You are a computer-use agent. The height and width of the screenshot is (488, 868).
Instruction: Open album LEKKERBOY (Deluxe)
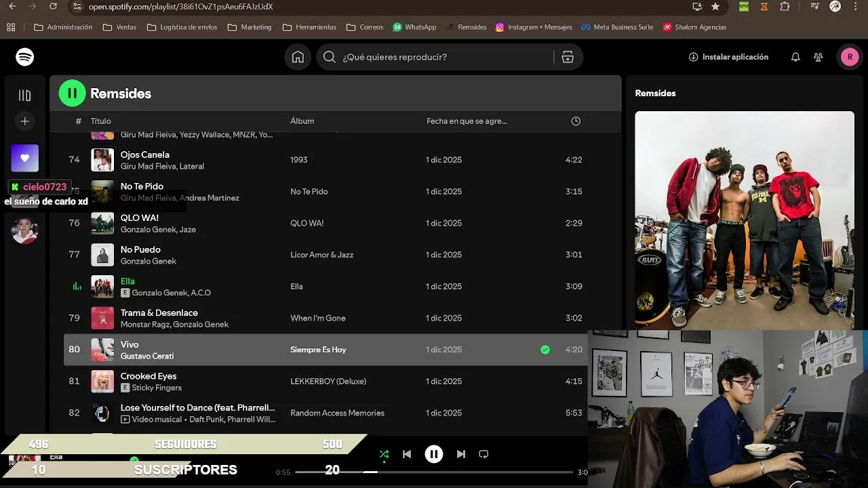(x=328, y=382)
